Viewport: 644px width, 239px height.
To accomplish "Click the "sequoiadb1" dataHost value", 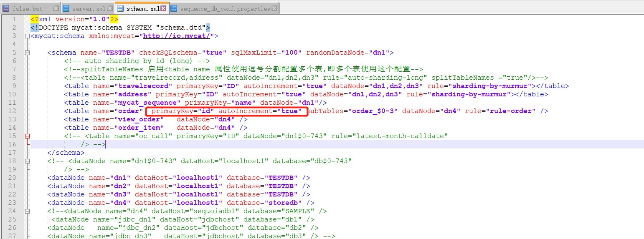I will [x=214, y=211].
